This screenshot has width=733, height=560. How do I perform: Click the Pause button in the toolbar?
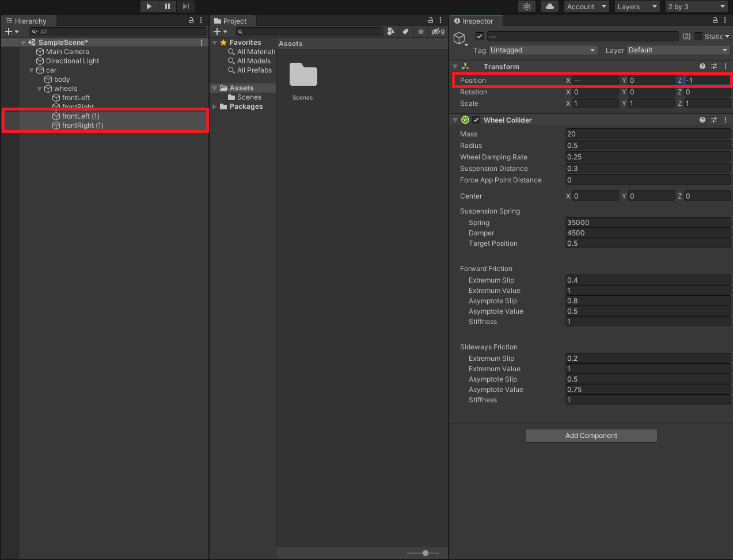[168, 6]
